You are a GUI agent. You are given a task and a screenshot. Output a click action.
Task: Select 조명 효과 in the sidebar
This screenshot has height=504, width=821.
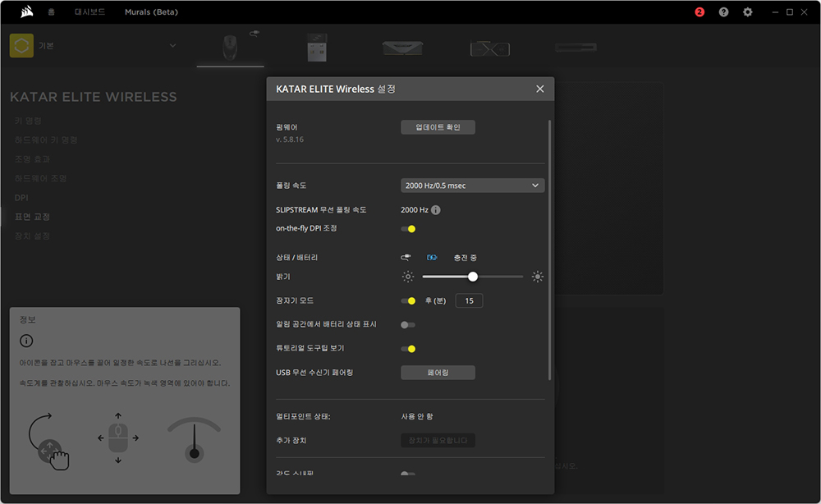(33, 159)
